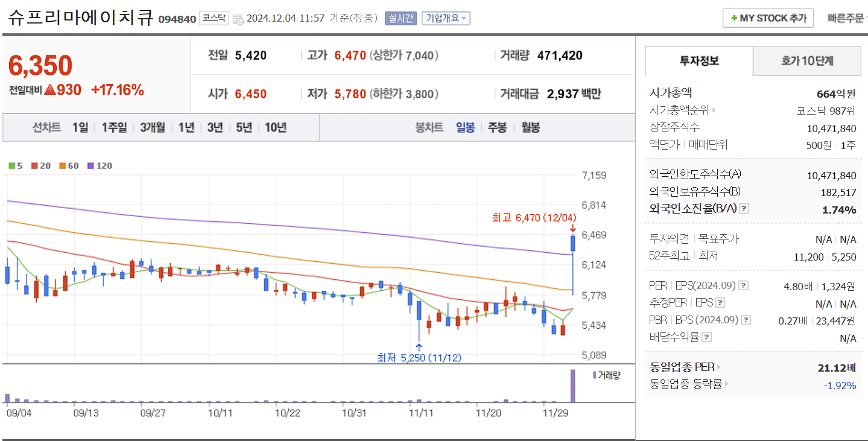868x441 pixels.
Task: Select the 1일 line chart period
Action: click(x=80, y=127)
